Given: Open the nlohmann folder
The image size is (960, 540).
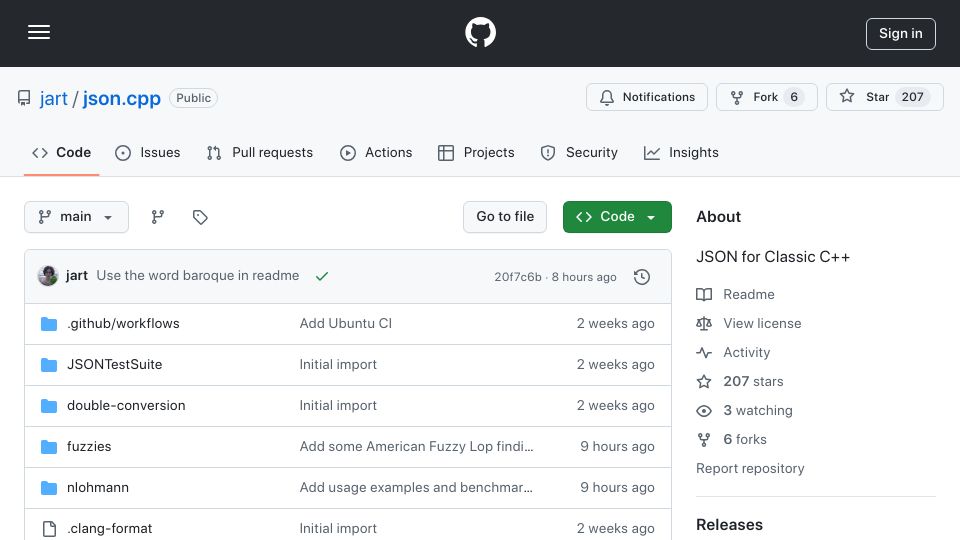Looking at the screenshot, I should [x=98, y=487].
